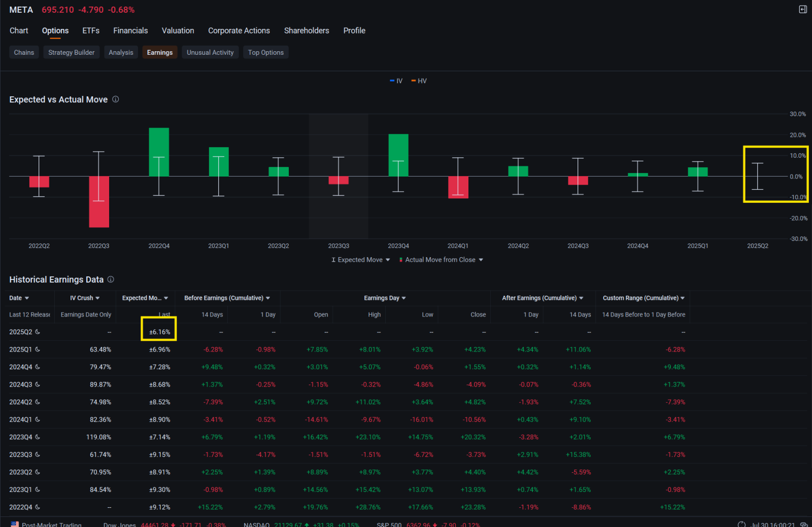812x527 pixels.
Task: Switch to the Valuation tab
Action: 178,30
